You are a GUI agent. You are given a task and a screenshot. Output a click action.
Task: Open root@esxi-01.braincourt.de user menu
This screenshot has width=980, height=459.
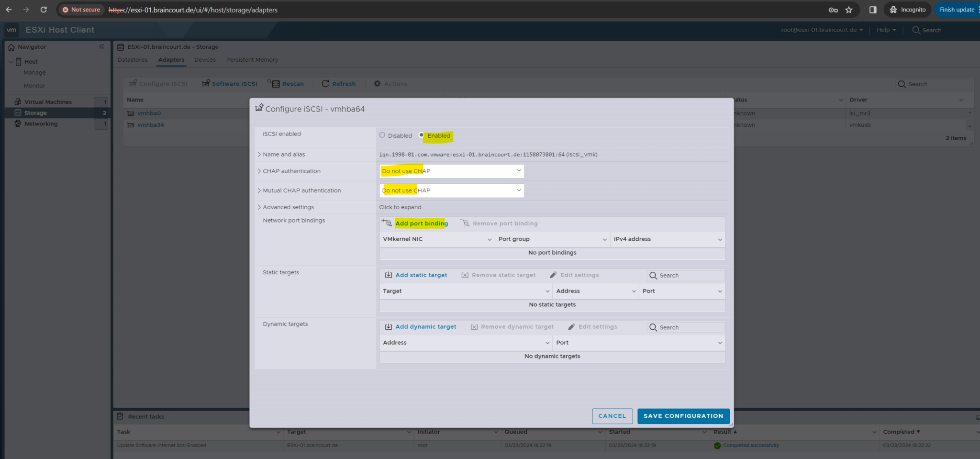(822, 30)
